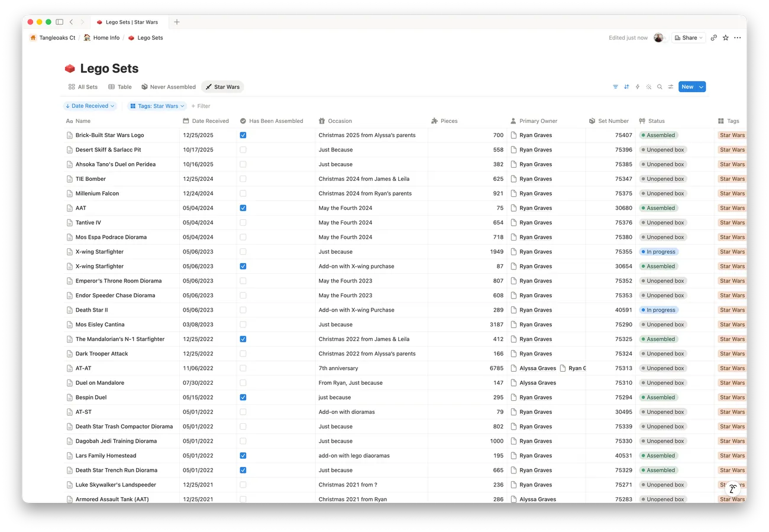769x532 pixels.
Task: Switch to the All Sets view tab
Action: pyautogui.click(x=83, y=87)
